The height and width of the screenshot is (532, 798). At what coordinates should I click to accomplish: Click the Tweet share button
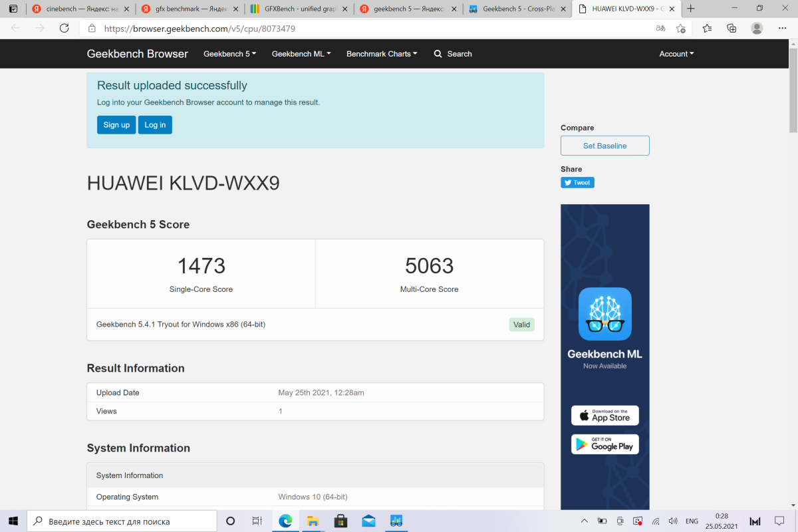pos(577,183)
